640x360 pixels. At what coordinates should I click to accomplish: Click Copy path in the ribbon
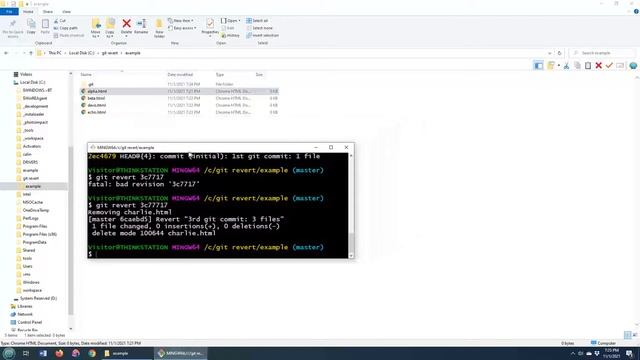click(x=65, y=28)
